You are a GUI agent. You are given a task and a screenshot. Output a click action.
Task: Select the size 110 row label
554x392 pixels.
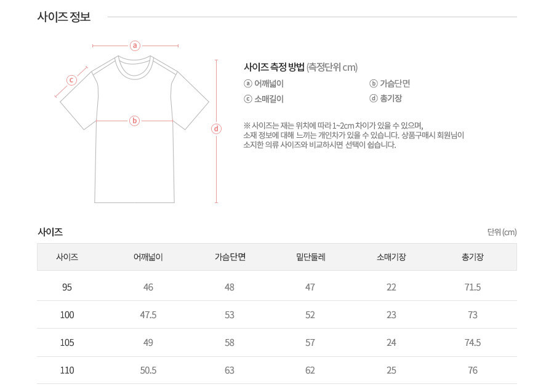[x=66, y=370]
